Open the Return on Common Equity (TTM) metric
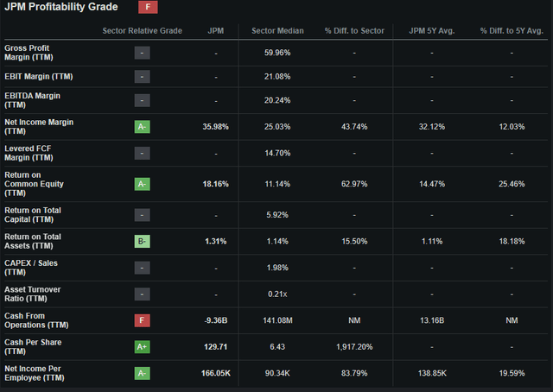 [x=34, y=184]
